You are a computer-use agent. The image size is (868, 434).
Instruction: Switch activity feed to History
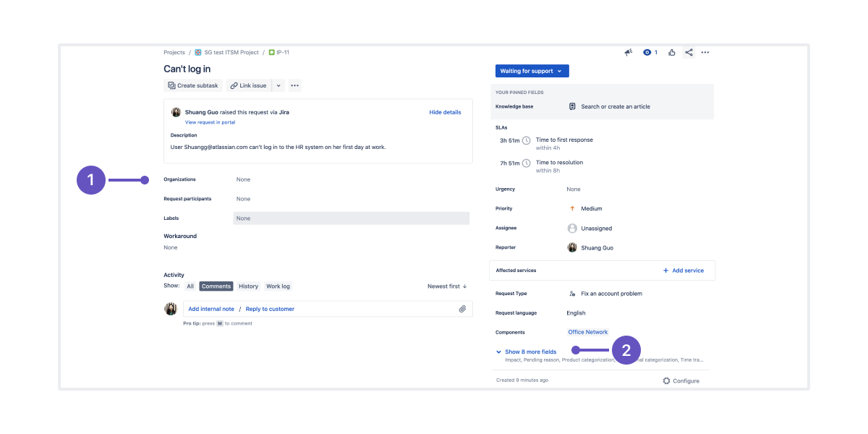(248, 286)
